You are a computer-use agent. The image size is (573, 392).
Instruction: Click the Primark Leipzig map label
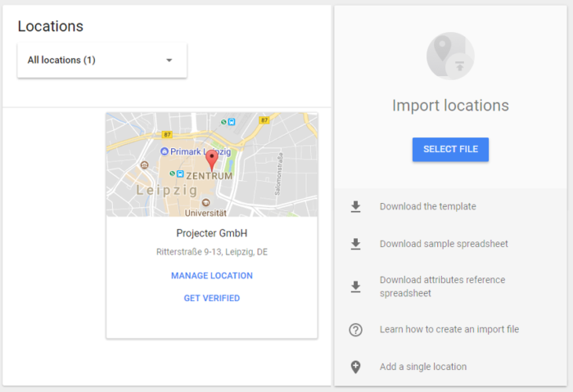click(201, 151)
